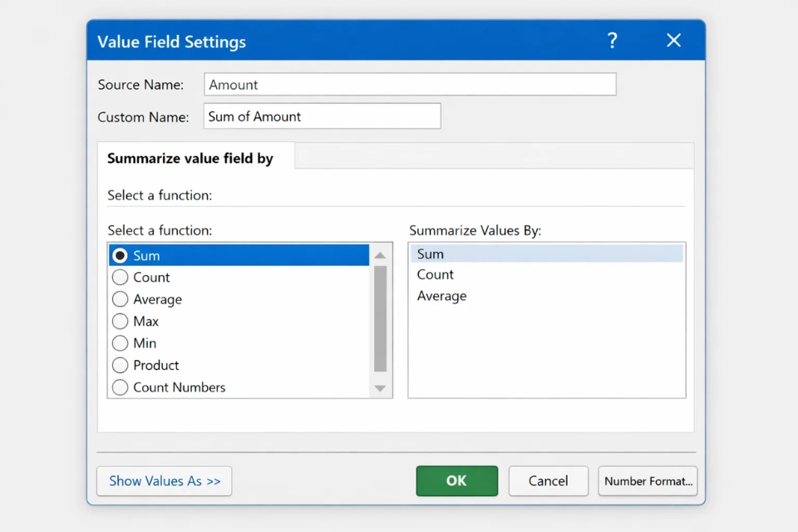Select the Sum radio button

(121, 255)
